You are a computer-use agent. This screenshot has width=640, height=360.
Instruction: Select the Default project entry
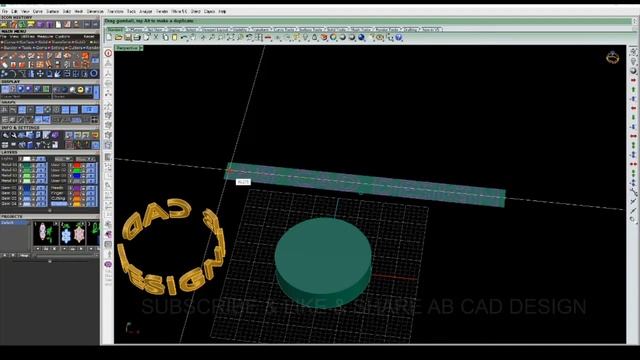[x=15, y=223]
